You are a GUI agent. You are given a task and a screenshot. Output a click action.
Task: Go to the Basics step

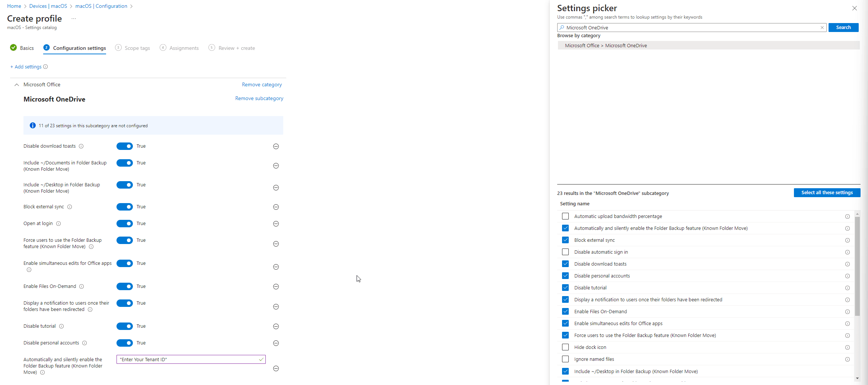tap(22, 48)
